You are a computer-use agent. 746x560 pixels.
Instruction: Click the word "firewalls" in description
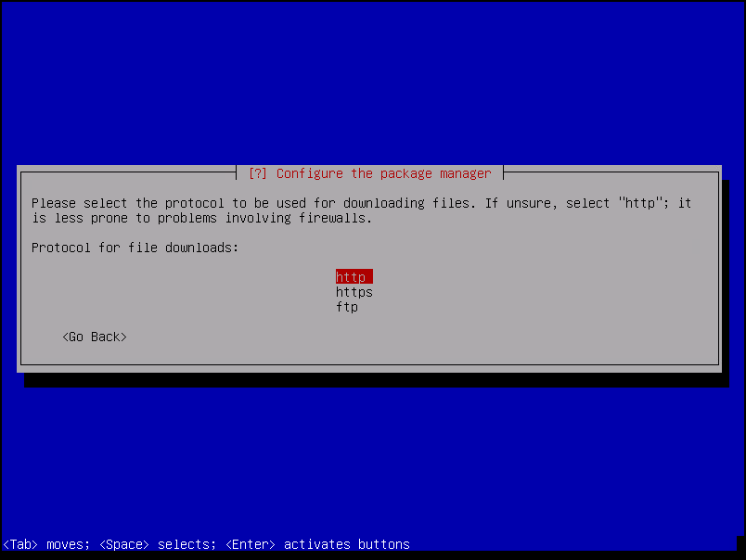[332, 218]
